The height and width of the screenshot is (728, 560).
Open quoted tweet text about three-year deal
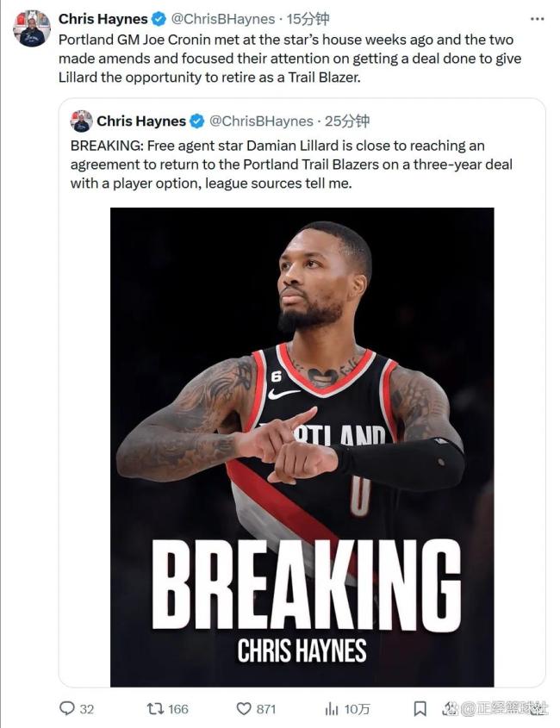click(291, 165)
